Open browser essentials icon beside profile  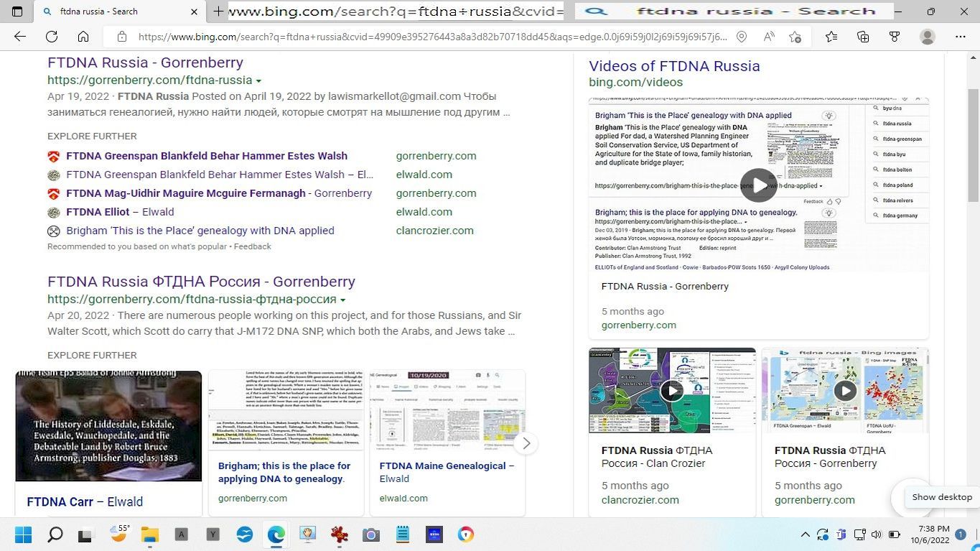(895, 37)
